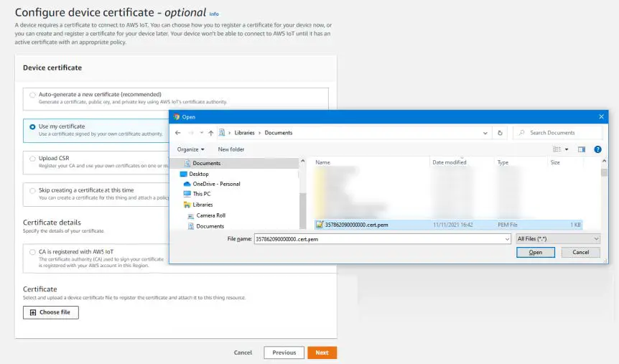Click Cancel button in file dialog
619x364 pixels.
pos(580,252)
